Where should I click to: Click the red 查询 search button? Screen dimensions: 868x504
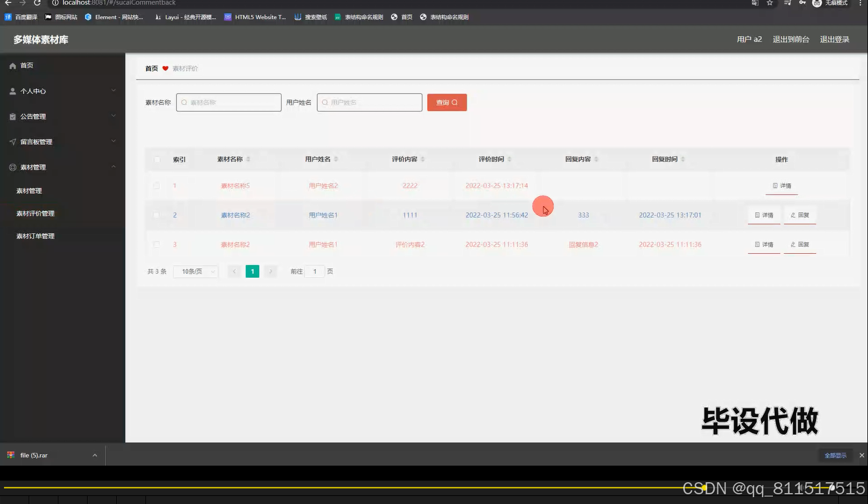pos(447,103)
